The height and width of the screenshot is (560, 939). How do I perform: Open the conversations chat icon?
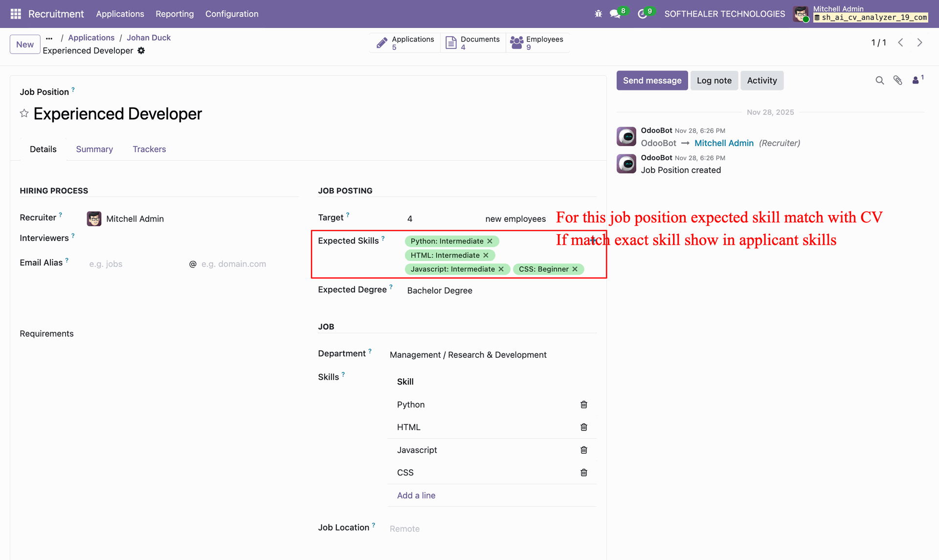click(615, 14)
